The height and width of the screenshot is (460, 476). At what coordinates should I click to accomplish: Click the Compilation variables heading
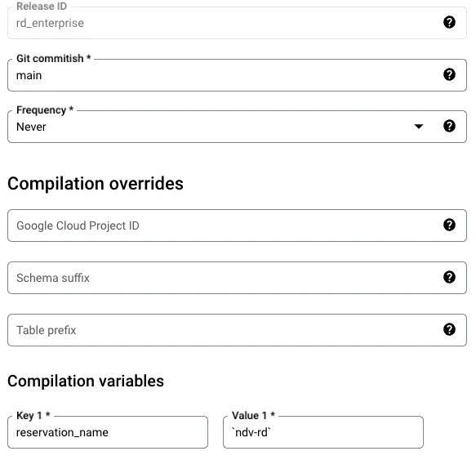pos(86,381)
